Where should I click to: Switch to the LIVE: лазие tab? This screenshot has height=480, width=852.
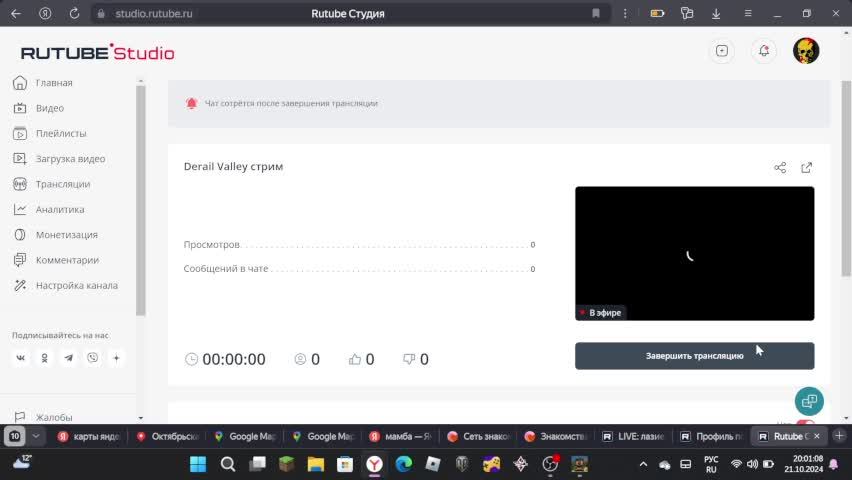pyautogui.click(x=634, y=437)
